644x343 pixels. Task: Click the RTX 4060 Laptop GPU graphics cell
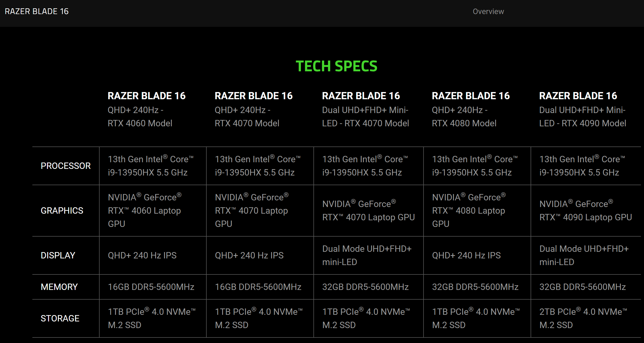pyautogui.click(x=144, y=211)
